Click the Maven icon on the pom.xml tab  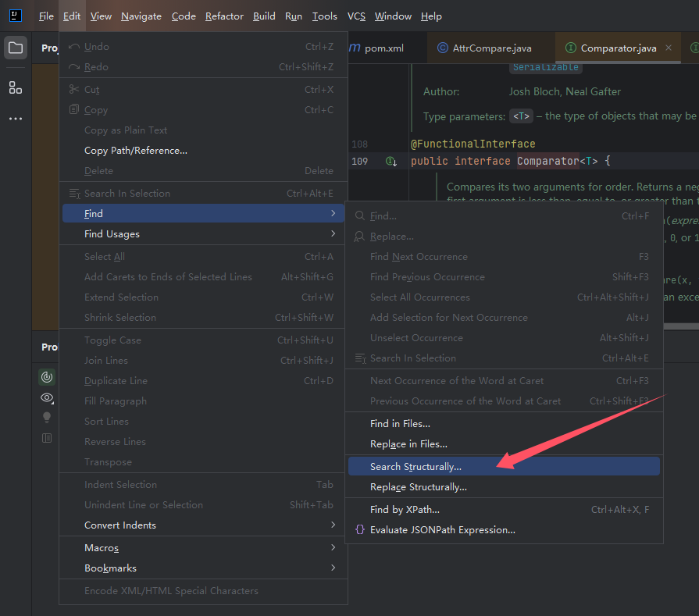click(355, 48)
